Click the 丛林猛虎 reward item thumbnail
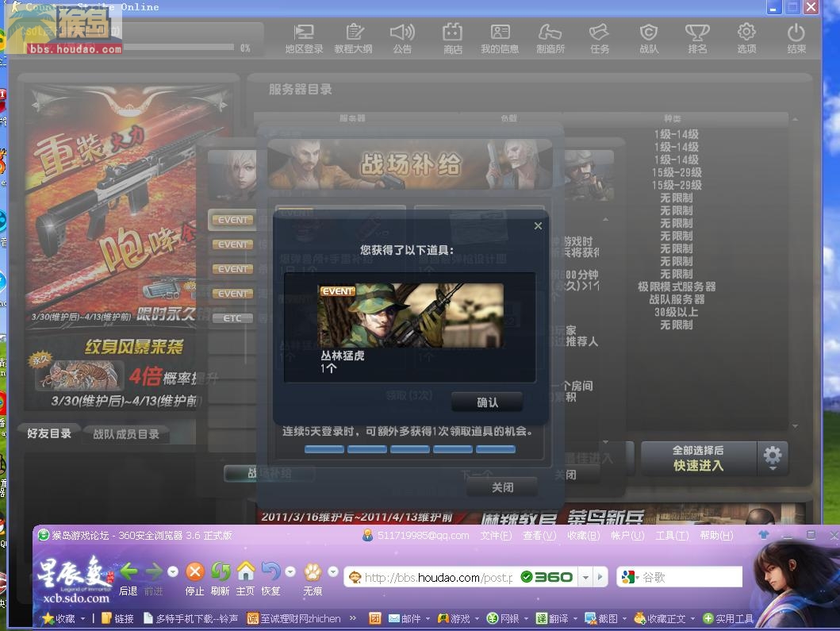Image resolution: width=840 pixels, height=631 pixels. (410, 316)
